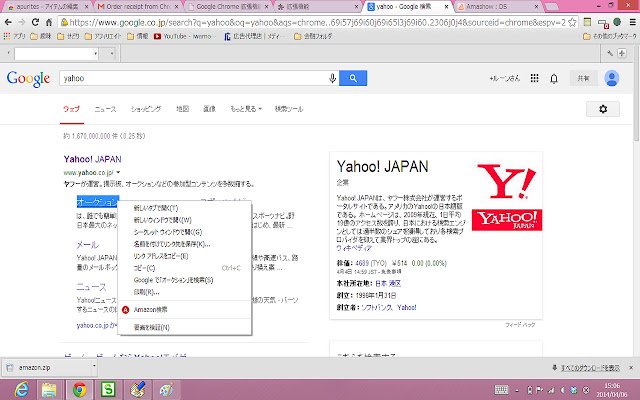Open the Mail sitelink under Yahoo result

tap(87, 245)
